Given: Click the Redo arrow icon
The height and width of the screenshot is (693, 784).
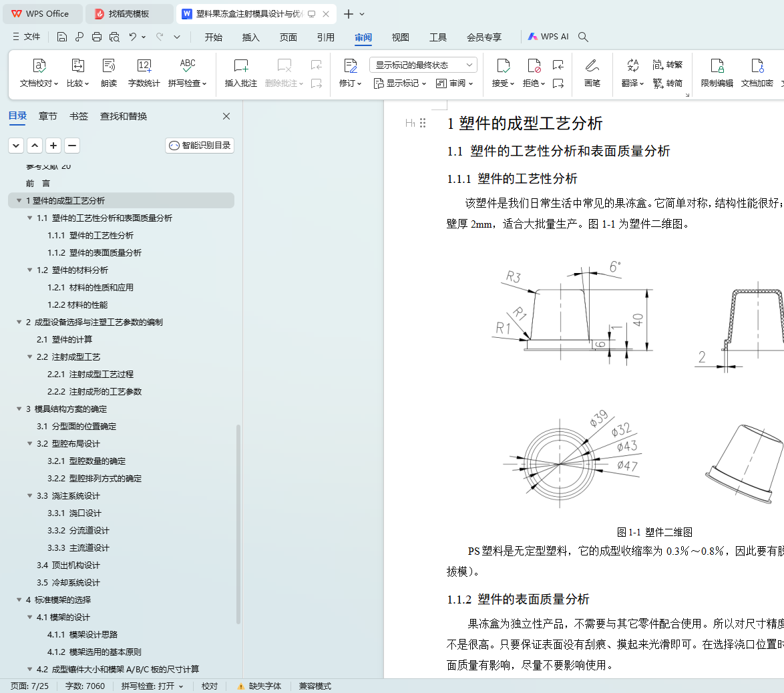Looking at the screenshot, I should click(160, 37).
